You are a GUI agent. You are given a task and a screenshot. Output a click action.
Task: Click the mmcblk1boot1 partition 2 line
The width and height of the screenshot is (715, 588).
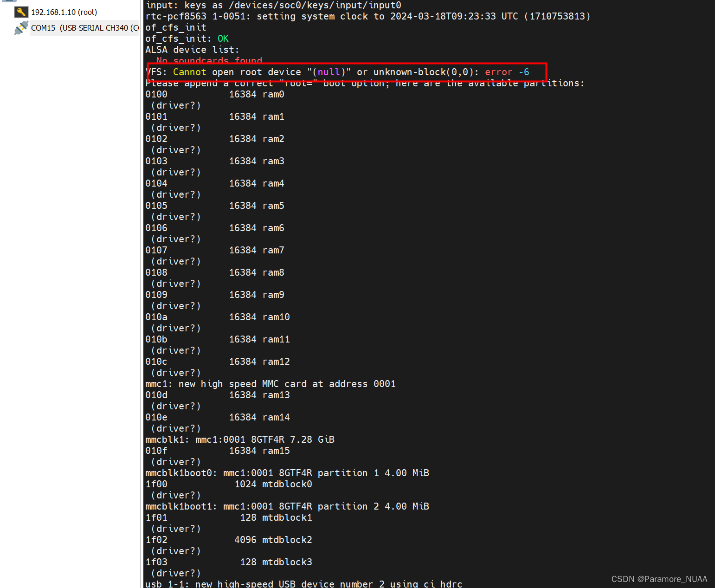coord(287,506)
